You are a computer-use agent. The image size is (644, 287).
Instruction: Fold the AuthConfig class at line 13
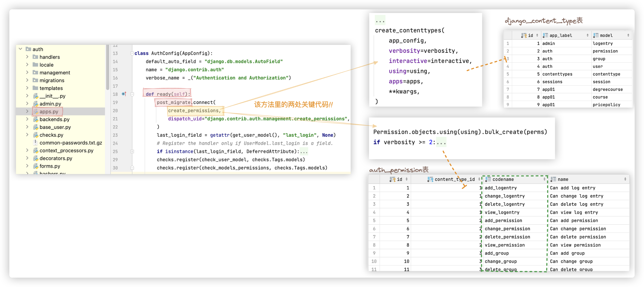click(132, 53)
